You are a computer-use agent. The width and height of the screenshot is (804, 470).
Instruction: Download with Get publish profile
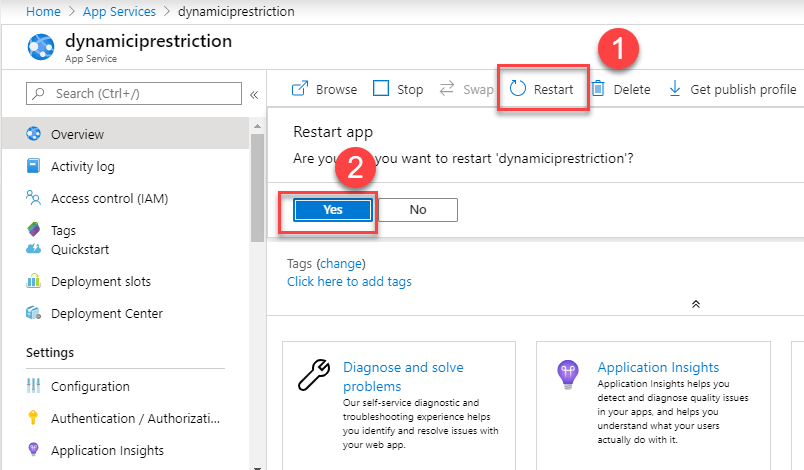pos(732,89)
